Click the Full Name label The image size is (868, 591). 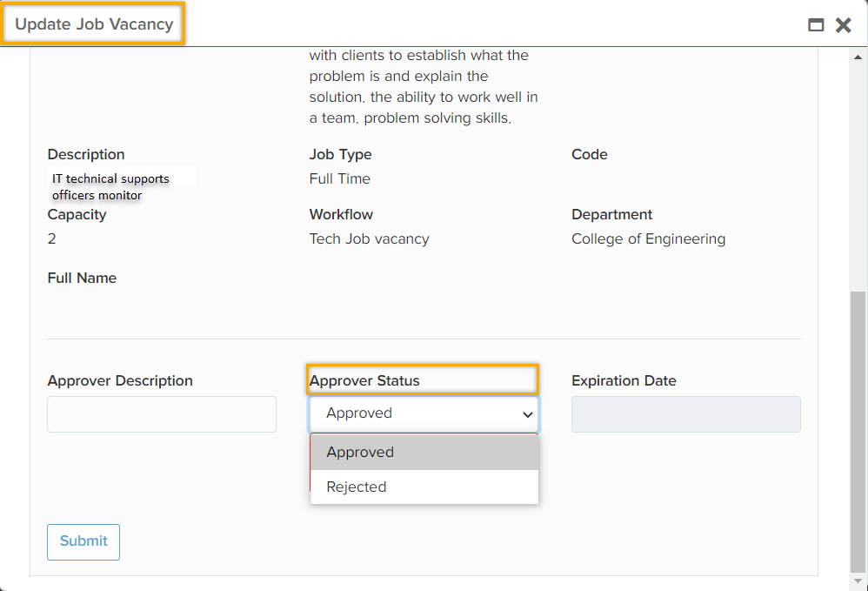point(82,278)
